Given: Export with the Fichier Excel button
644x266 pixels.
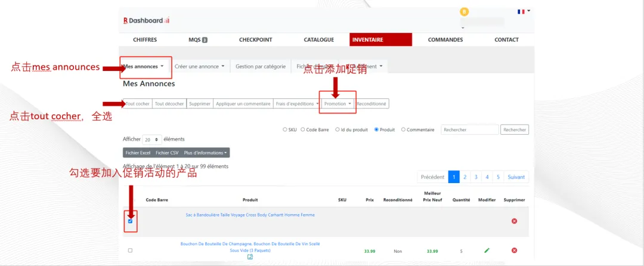Looking at the screenshot, I should pos(138,153).
